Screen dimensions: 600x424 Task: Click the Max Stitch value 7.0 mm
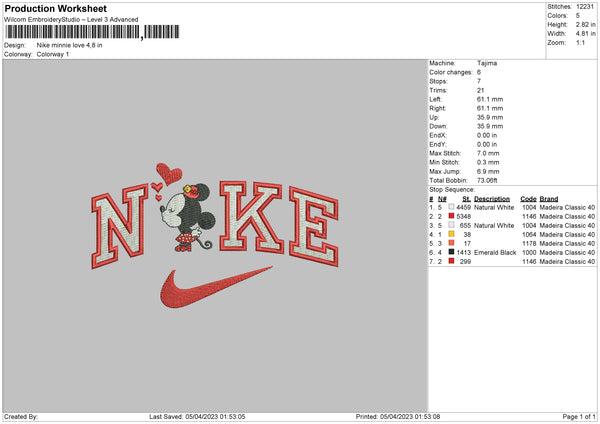[488, 153]
